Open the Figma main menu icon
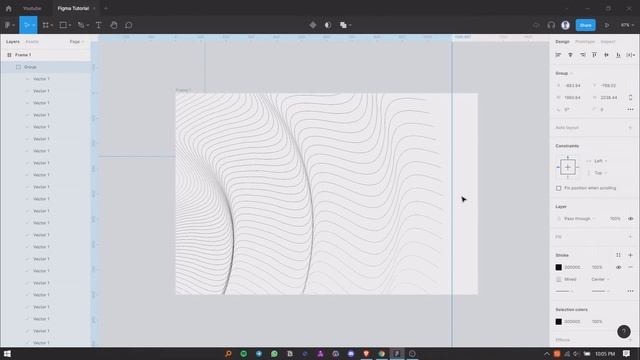640x360 pixels. pyautogui.click(x=8, y=25)
